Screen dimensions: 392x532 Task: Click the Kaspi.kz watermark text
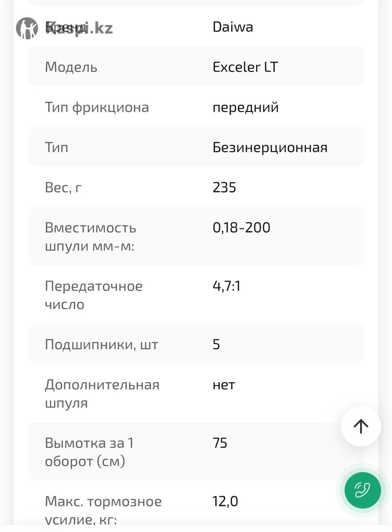pyautogui.click(x=80, y=28)
